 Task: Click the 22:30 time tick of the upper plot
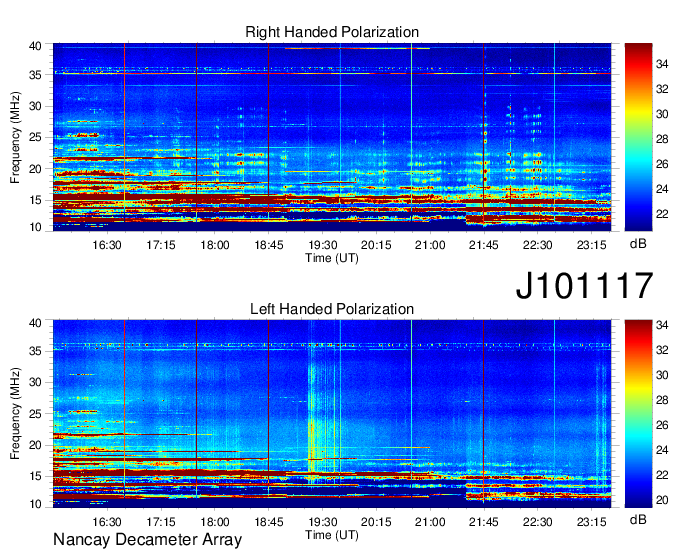537,245
